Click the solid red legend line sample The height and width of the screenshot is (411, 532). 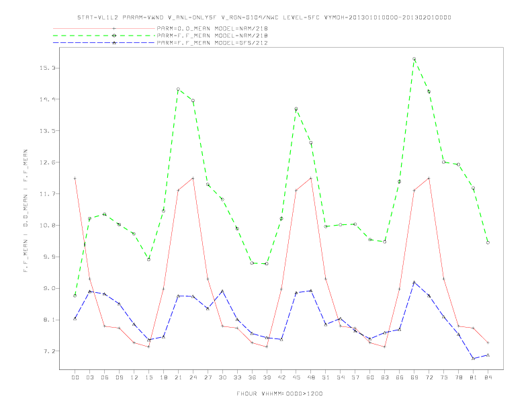[x=104, y=28]
